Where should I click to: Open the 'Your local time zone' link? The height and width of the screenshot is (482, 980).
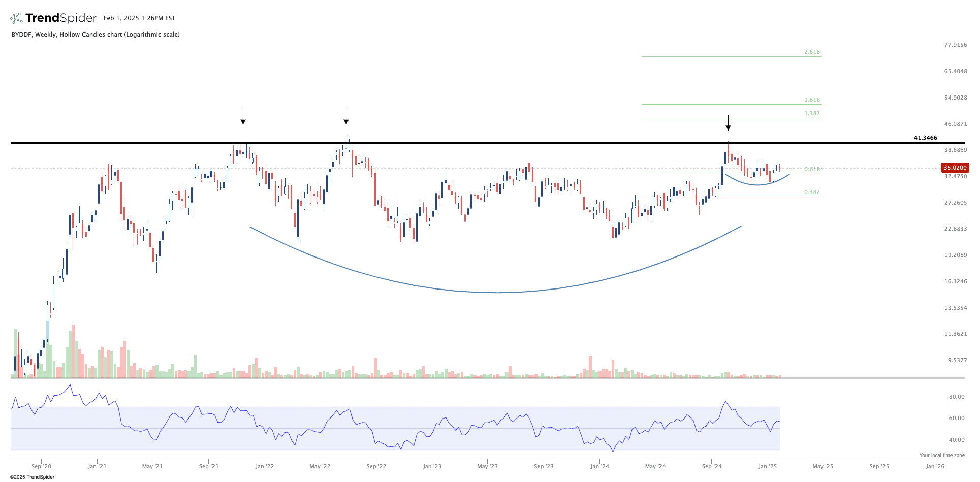click(941, 455)
